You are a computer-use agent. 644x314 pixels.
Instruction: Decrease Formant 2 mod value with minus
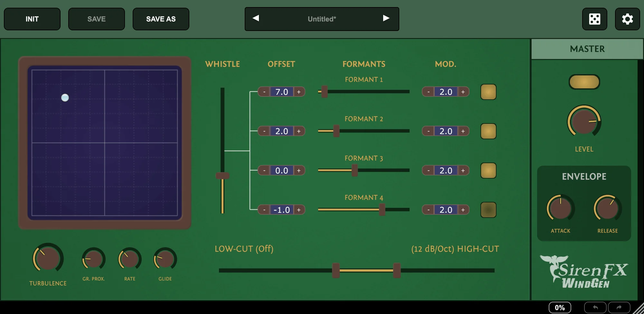(x=428, y=131)
